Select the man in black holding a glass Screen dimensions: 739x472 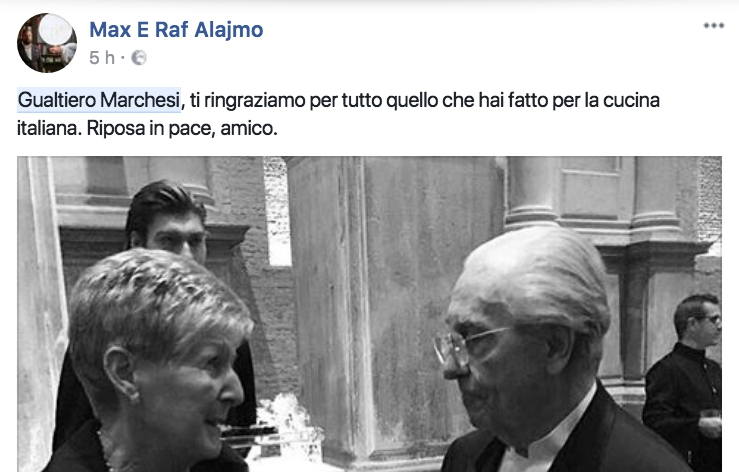(x=686, y=377)
